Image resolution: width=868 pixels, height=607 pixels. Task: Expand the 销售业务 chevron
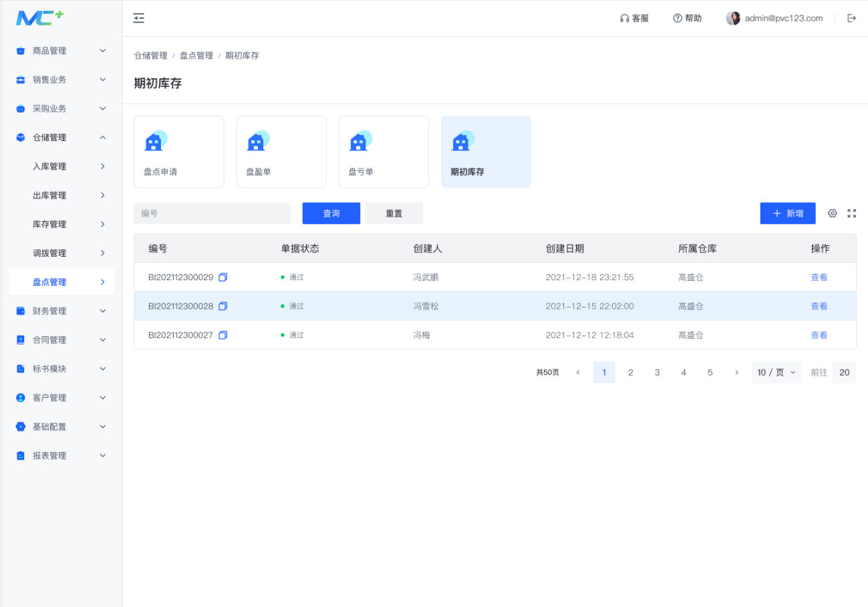pos(103,80)
